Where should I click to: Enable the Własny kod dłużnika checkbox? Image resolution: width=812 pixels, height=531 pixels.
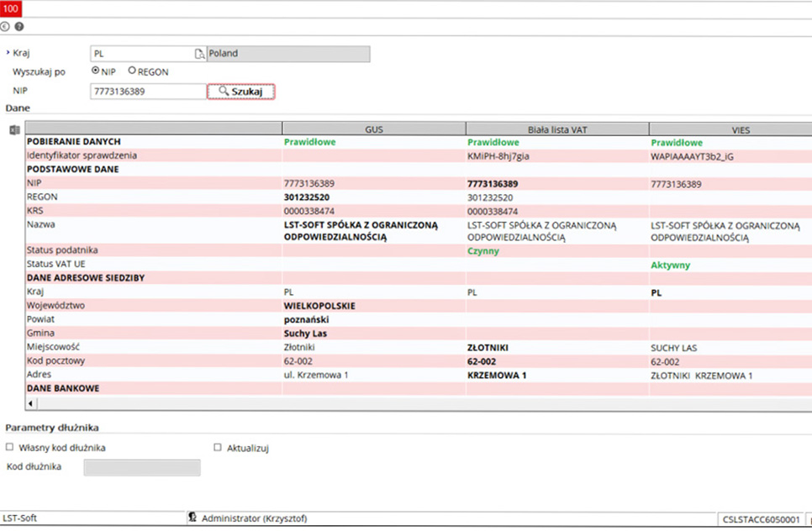click(x=10, y=448)
